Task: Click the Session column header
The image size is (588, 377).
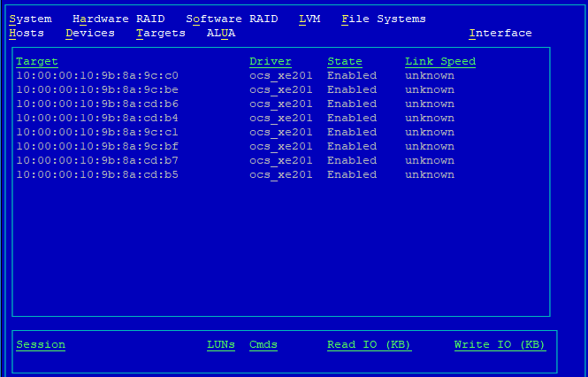Action: point(41,344)
